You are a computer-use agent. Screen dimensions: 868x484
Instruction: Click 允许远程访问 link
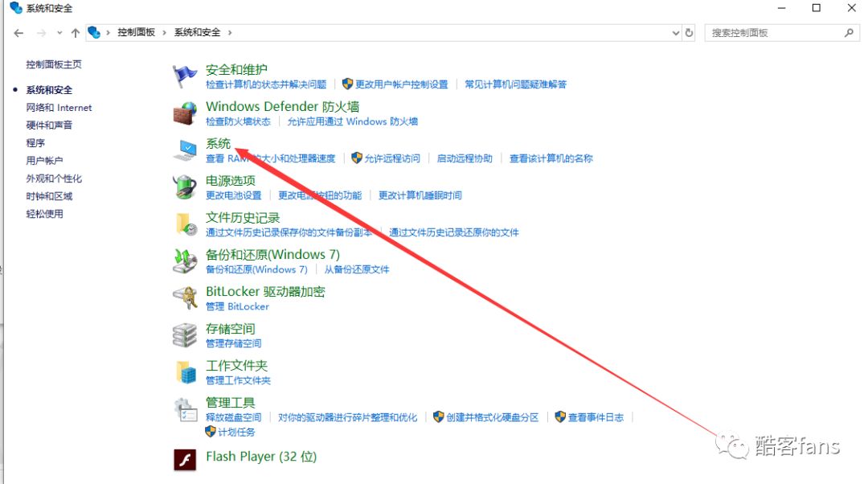coord(392,159)
